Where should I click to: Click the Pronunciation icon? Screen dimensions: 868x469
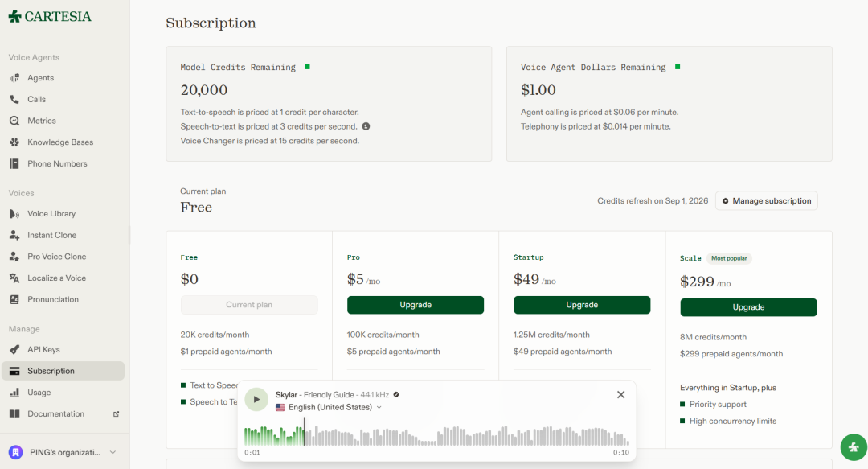click(x=14, y=299)
